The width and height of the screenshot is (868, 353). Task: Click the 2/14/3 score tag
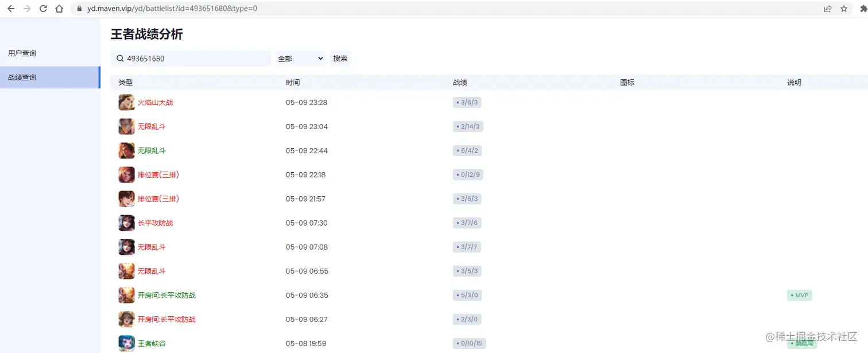pyautogui.click(x=468, y=126)
